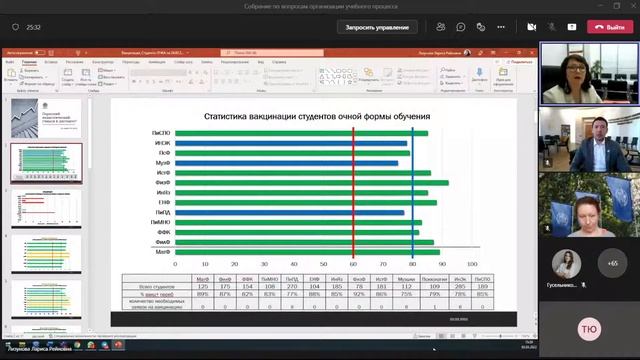Switch to normal view icon in status bar
This screenshot has height=360, width=640.
pos(441,336)
